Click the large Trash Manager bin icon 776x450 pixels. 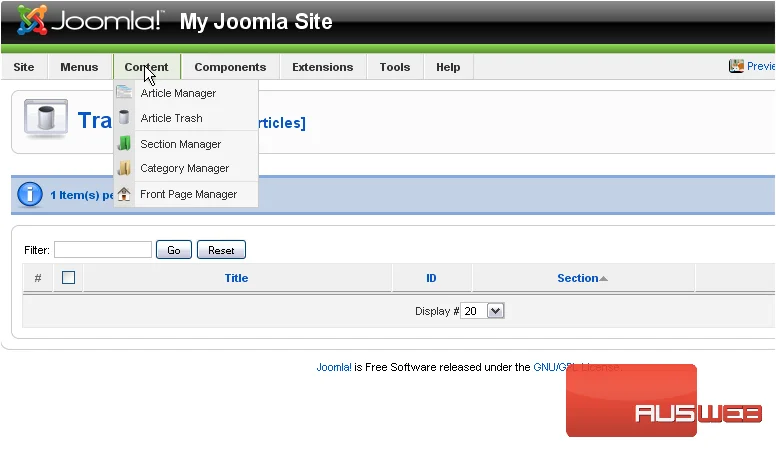point(46,119)
